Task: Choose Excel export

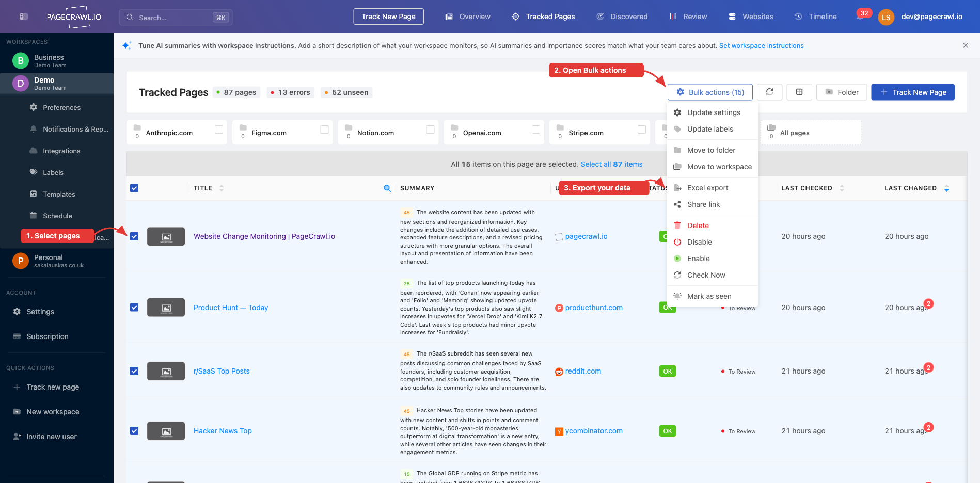Action: (713, 188)
